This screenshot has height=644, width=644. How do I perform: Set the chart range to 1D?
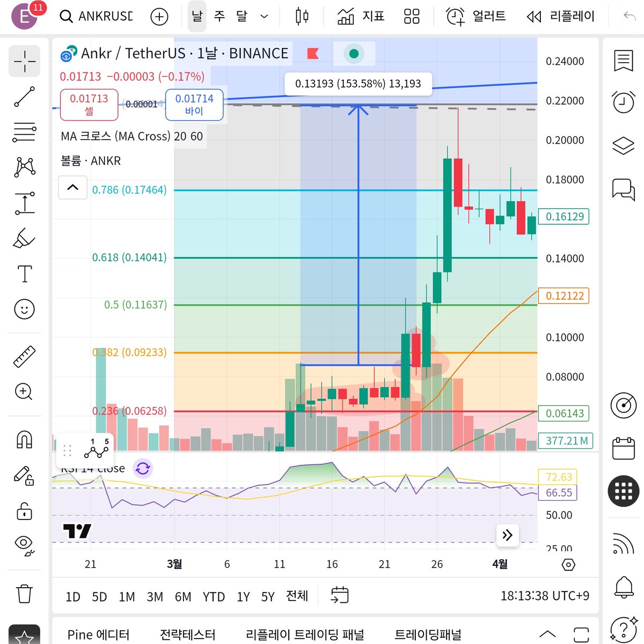[72, 597]
